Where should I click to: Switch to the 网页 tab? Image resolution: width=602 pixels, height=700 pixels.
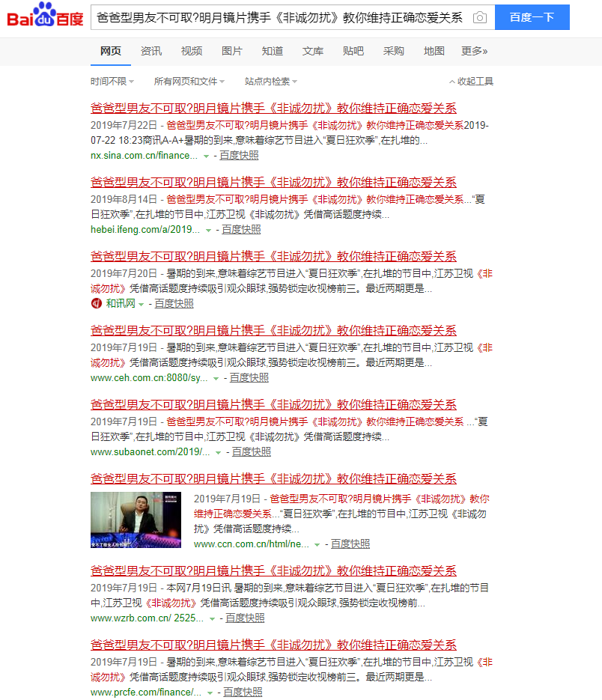(110, 52)
